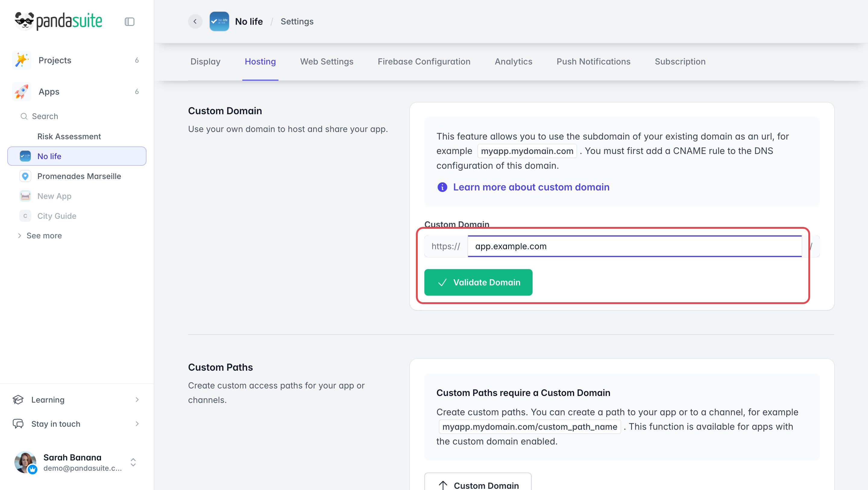Open Learn more about custom domain link
This screenshot has height=490, width=868.
[x=531, y=187]
